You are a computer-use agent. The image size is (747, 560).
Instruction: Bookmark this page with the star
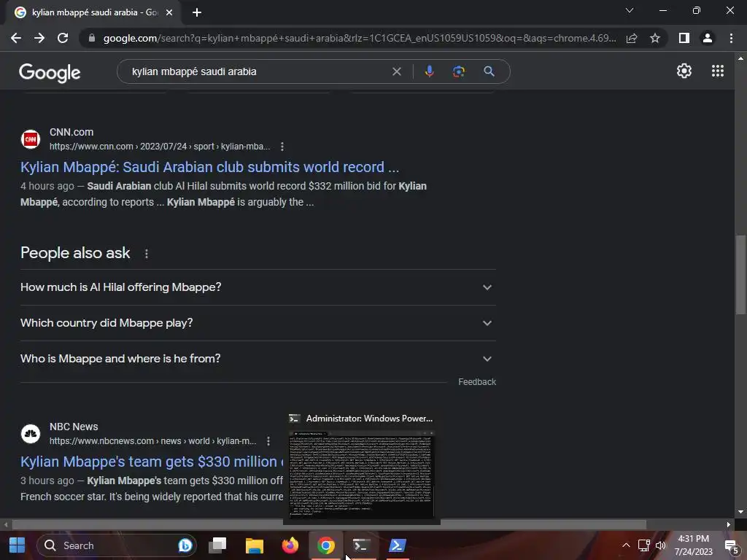655,38
